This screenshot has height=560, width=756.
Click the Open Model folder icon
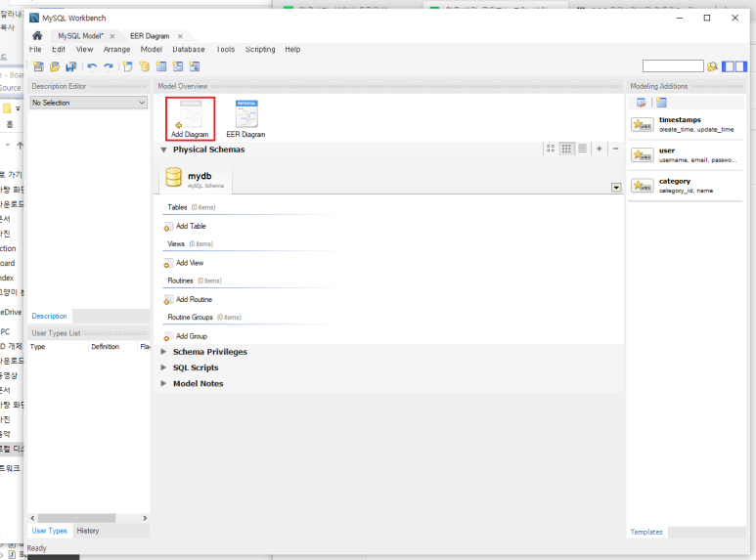tap(55, 66)
